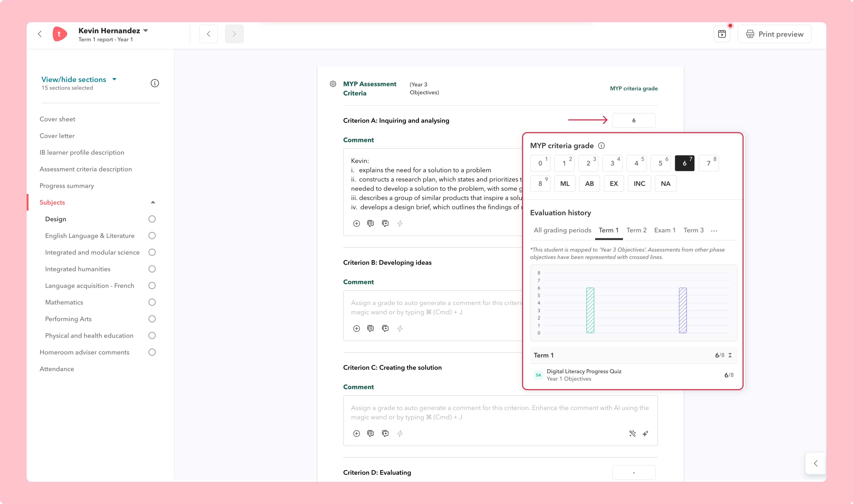853x504 pixels.
Task: Toggle the Mathematics subject radio circle
Action: click(152, 302)
